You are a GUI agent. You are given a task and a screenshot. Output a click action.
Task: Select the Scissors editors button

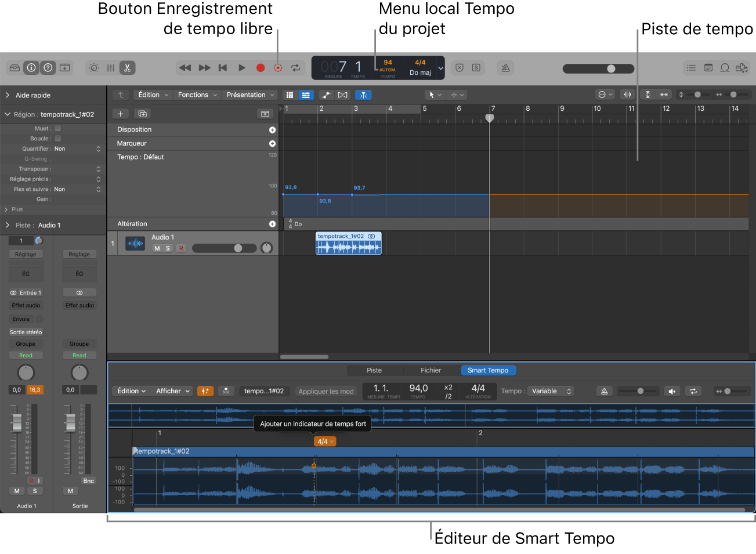click(x=127, y=68)
